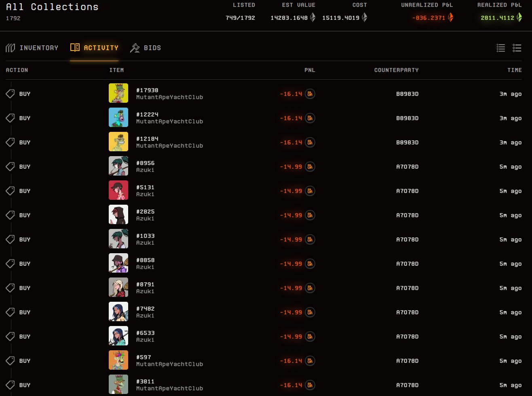Open Azuki #7482 thumbnail

point(118,311)
